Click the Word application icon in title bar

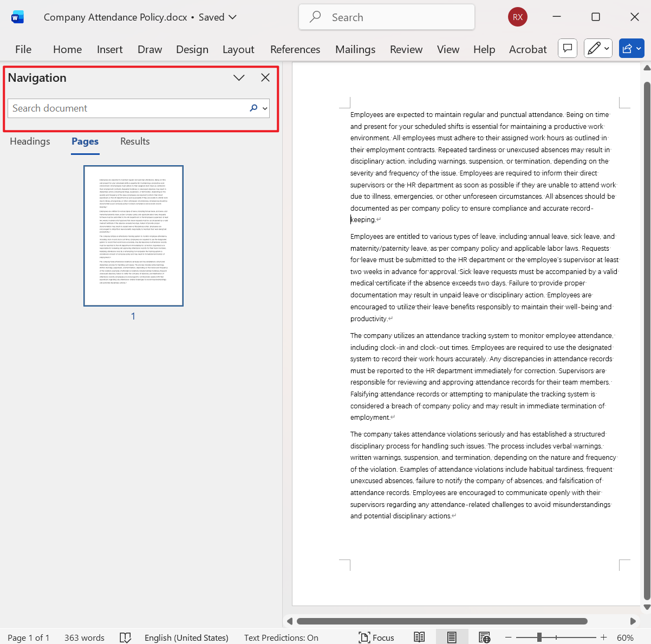tap(17, 17)
